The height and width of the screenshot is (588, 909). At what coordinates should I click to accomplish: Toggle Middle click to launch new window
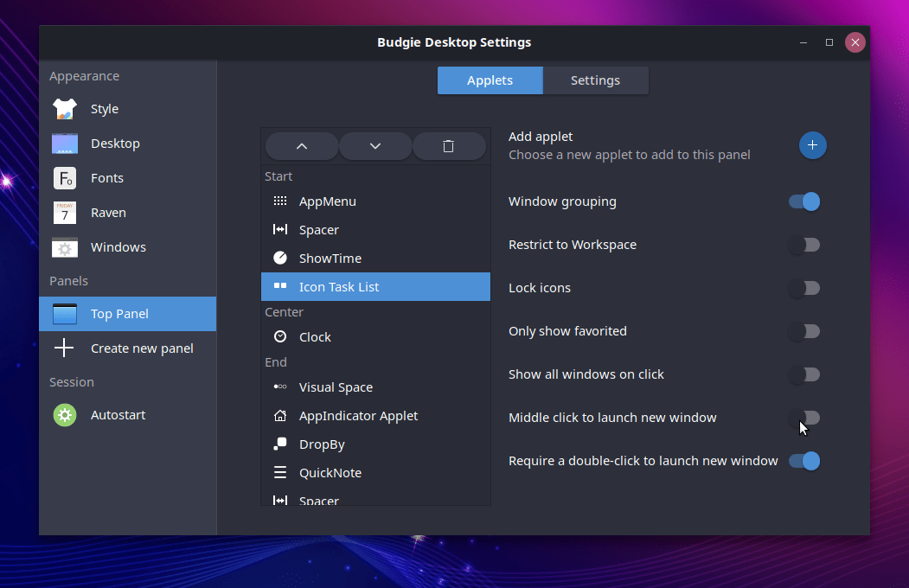tap(803, 418)
